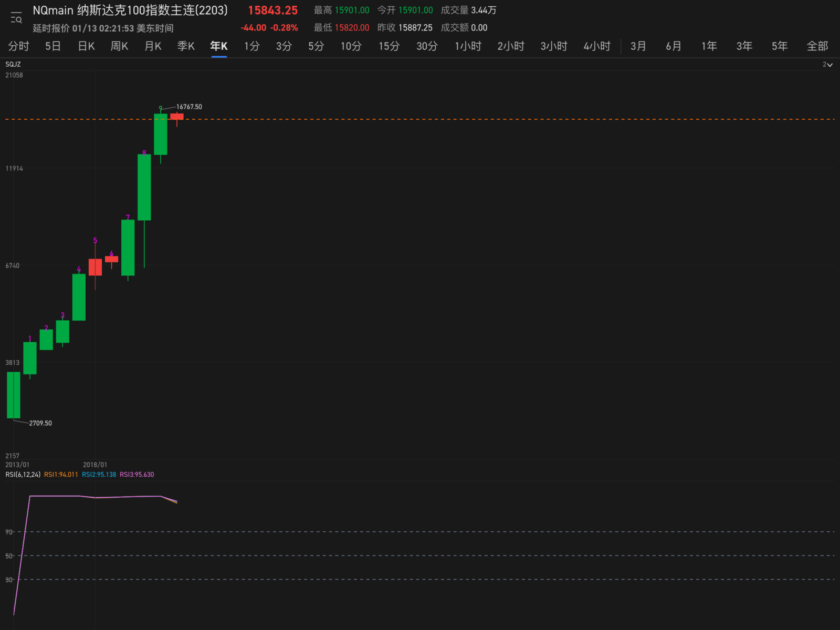The height and width of the screenshot is (630, 840).
Task: Select the 月K candlestick tab
Action: [x=153, y=46]
